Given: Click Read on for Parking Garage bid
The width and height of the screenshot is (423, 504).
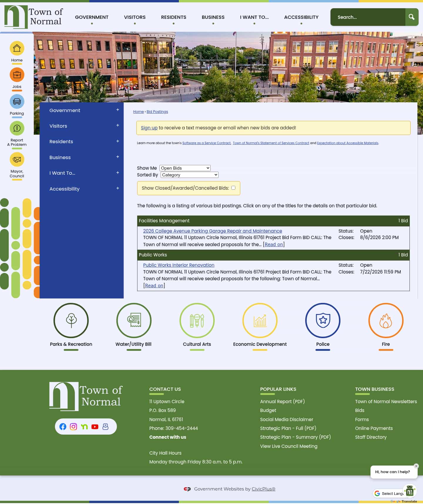Looking at the screenshot, I should click(274, 245).
